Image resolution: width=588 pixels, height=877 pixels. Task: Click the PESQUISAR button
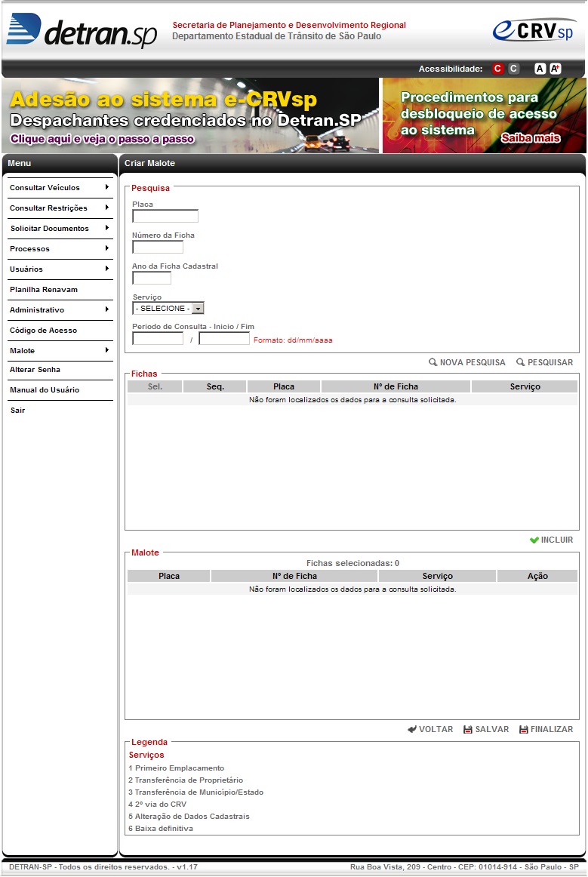coord(545,362)
